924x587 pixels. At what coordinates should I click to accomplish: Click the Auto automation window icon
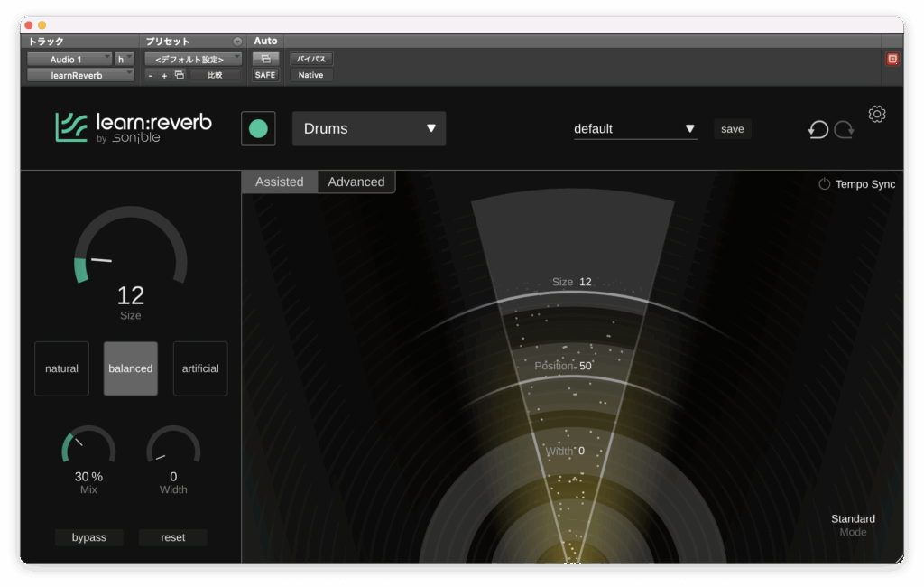(265, 59)
